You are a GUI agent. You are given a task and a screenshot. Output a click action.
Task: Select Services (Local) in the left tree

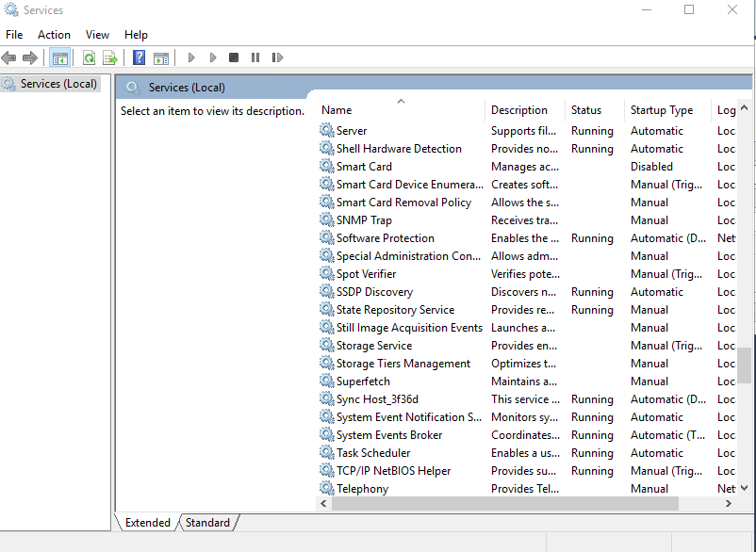pos(52,83)
